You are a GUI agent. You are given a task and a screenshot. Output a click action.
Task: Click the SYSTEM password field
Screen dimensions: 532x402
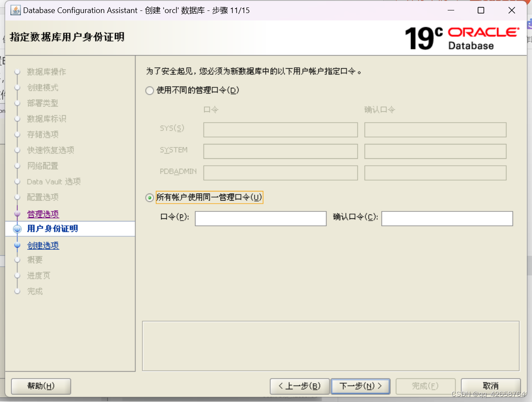pos(280,151)
